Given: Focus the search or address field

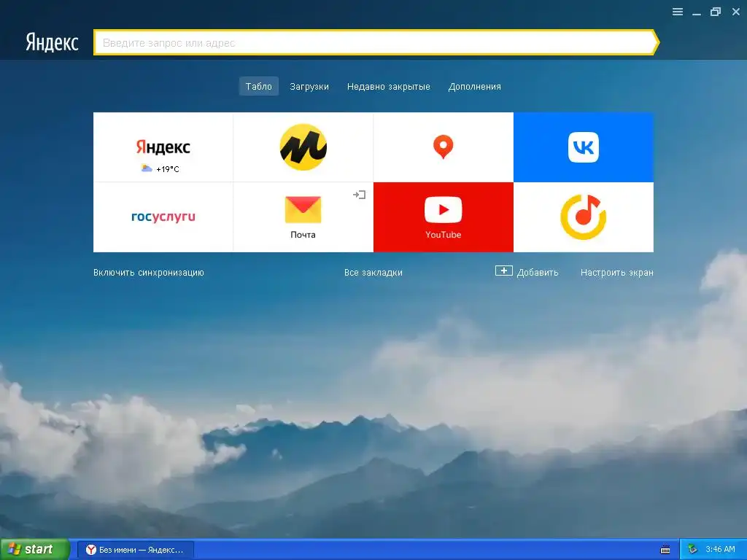Looking at the screenshot, I should pos(376,43).
